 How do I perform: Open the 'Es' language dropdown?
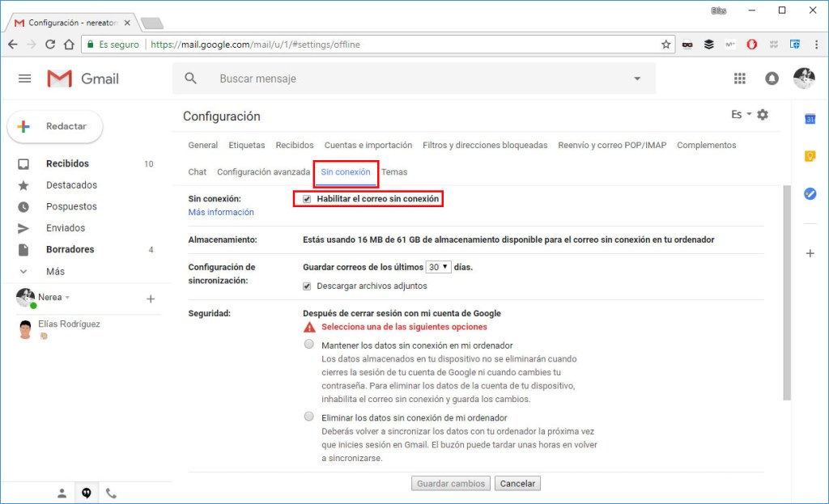pyautogui.click(x=740, y=115)
